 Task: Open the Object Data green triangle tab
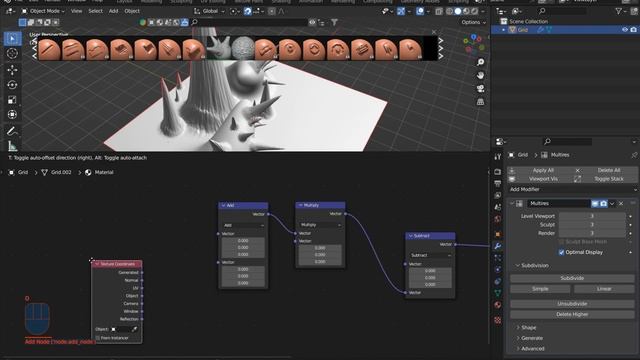498,293
